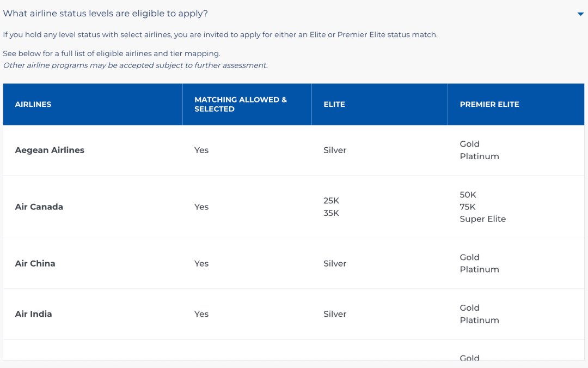Viewport: 588px width, 368px height.
Task: Click Platinum in the Air China row
Action: [x=479, y=270]
